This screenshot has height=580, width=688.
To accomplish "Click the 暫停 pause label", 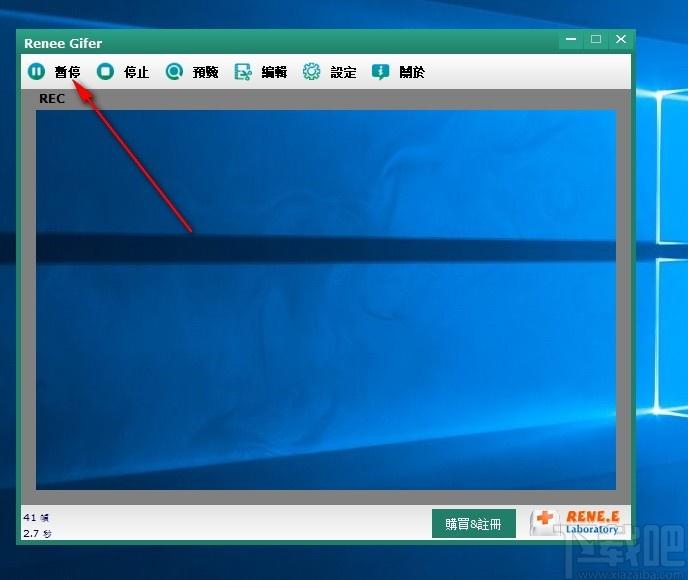I will pos(67,72).
